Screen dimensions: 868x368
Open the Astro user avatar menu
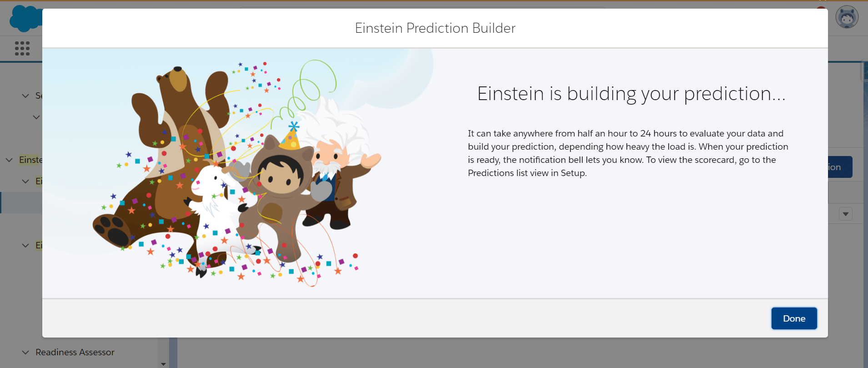[x=847, y=18]
